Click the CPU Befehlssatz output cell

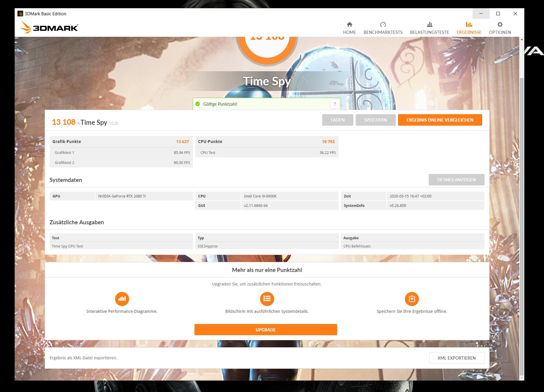[x=412, y=246]
